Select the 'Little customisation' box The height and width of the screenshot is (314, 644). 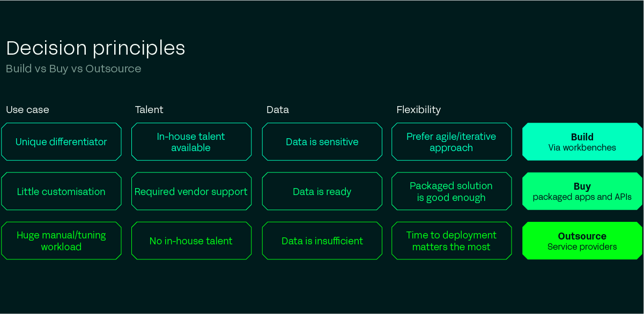[61, 191]
